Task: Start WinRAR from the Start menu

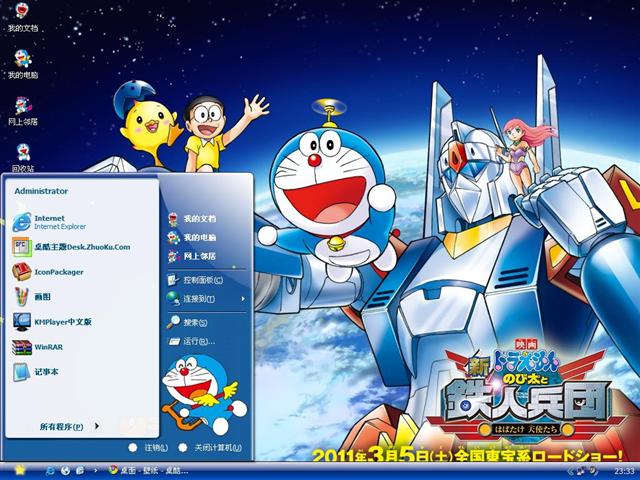Action: [50, 347]
